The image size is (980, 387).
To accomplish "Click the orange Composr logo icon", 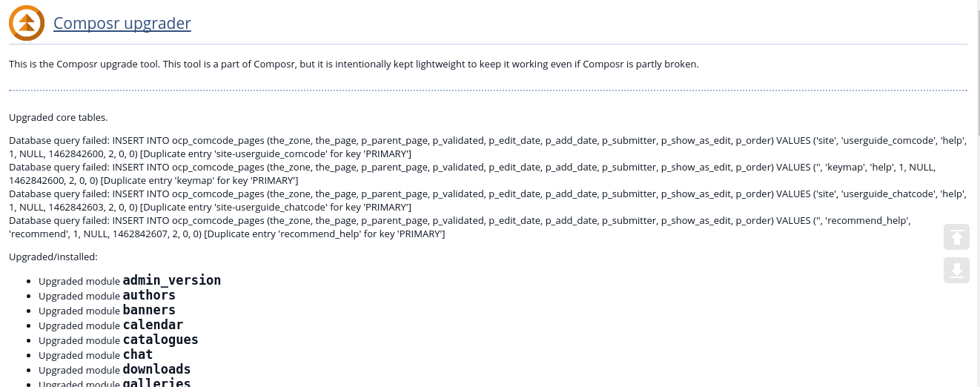I will (x=27, y=23).
